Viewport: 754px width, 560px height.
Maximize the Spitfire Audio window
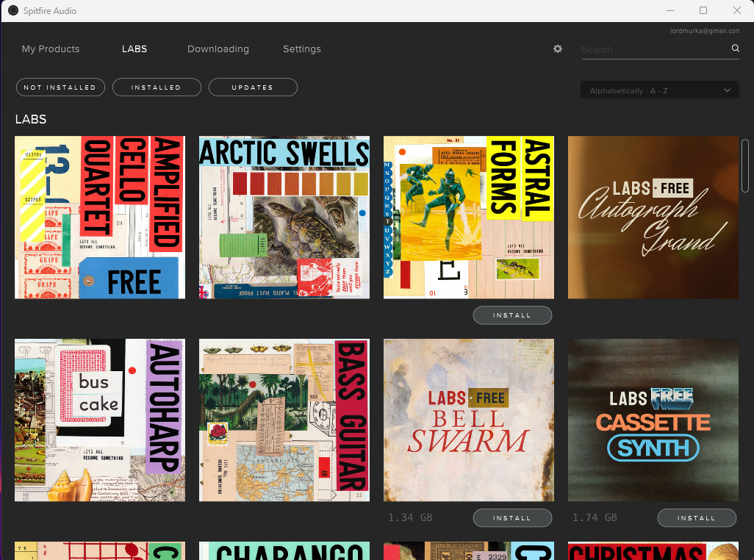point(703,10)
